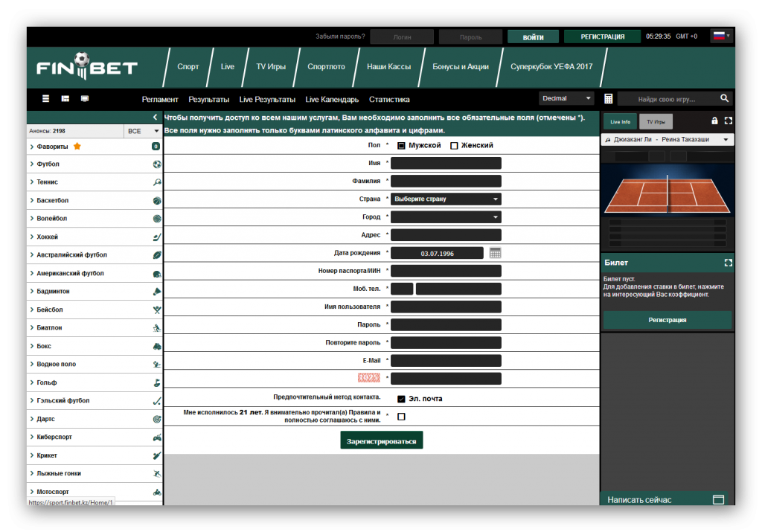Viewport: 762px width, 532px height.
Task: Click the Забыли пароль? link
Action: 340,36
